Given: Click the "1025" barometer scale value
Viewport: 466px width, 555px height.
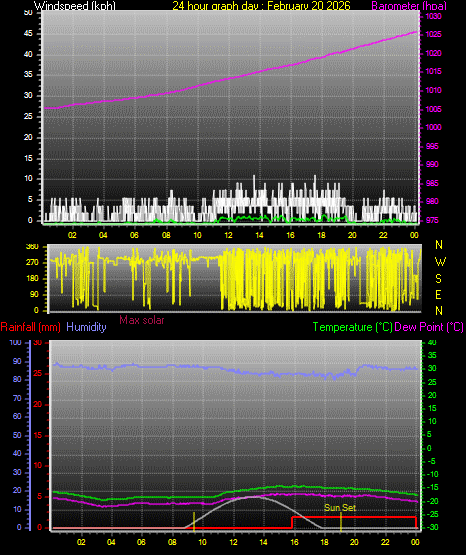Looking at the screenshot, I should [433, 34].
